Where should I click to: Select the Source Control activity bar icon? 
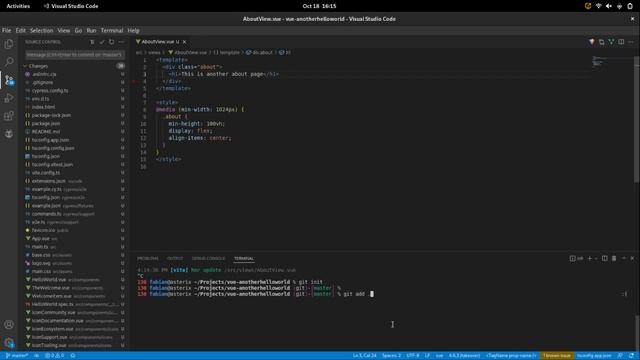(9, 80)
